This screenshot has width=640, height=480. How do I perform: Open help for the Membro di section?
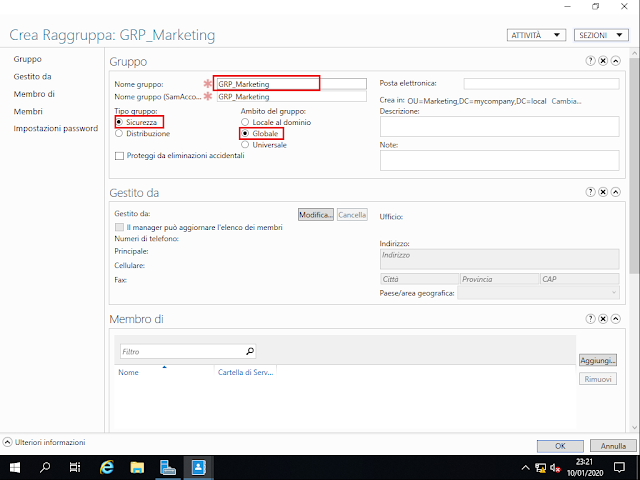[x=590, y=319]
